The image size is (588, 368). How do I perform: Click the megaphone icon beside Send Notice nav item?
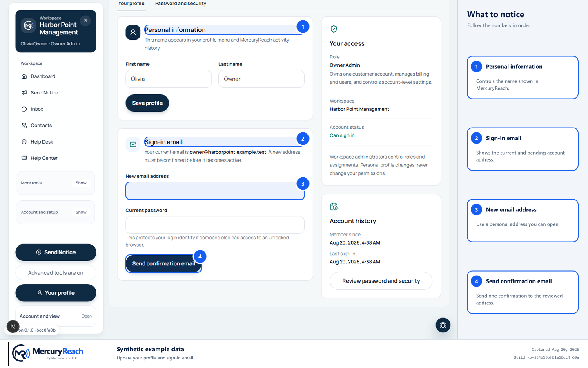[24, 93]
